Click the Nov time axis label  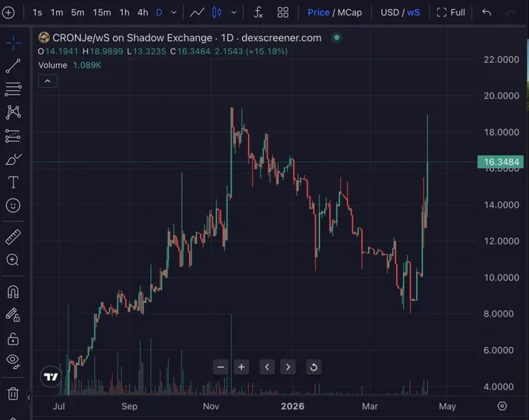pyautogui.click(x=211, y=406)
